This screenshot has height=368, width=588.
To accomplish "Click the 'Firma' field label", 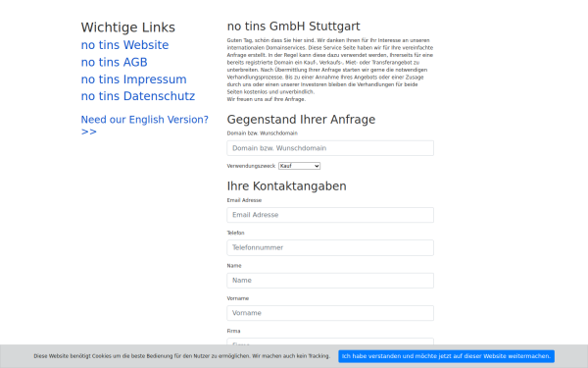I will (233, 332).
